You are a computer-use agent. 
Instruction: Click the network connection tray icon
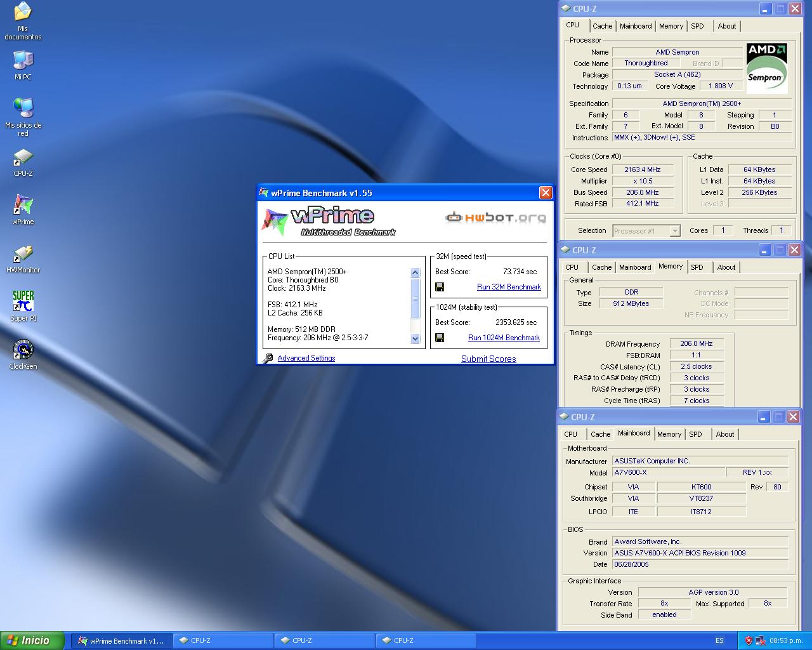pos(760,640)
